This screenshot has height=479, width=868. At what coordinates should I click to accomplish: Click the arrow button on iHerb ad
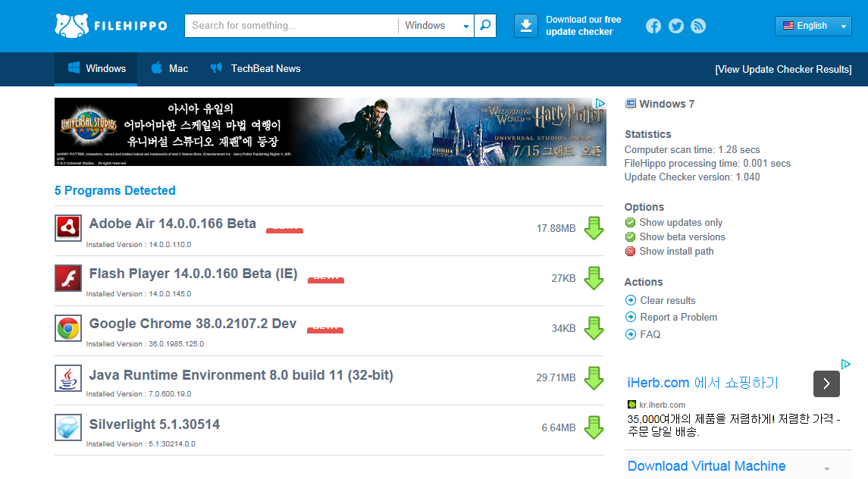click(826, 384)
